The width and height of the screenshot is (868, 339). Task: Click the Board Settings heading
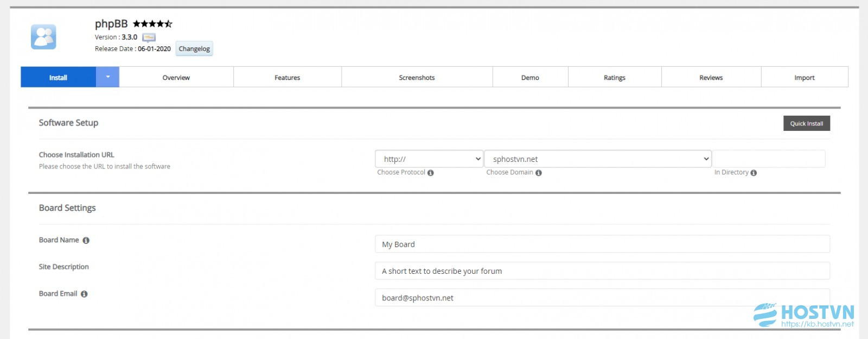click(x=67, y=208)
